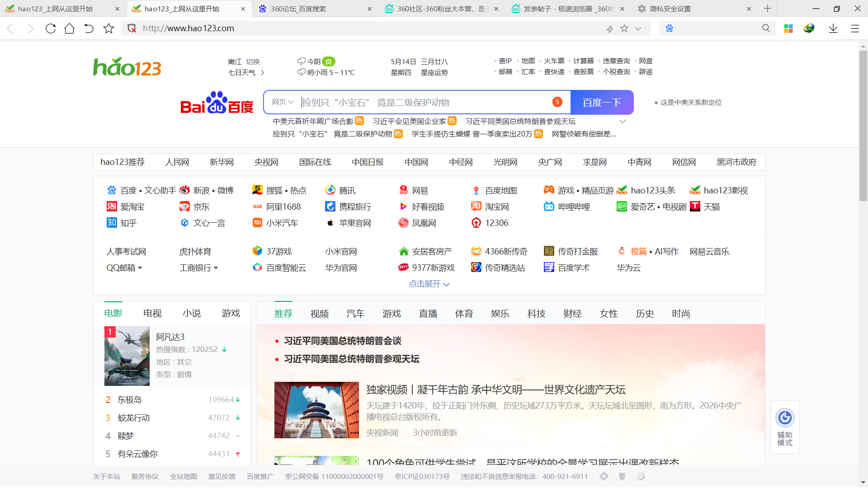Screen dimensions: 868x488
Task: Open 天坛 video thumbnail image
Action: pyautogui.click(x=316, y=410)
